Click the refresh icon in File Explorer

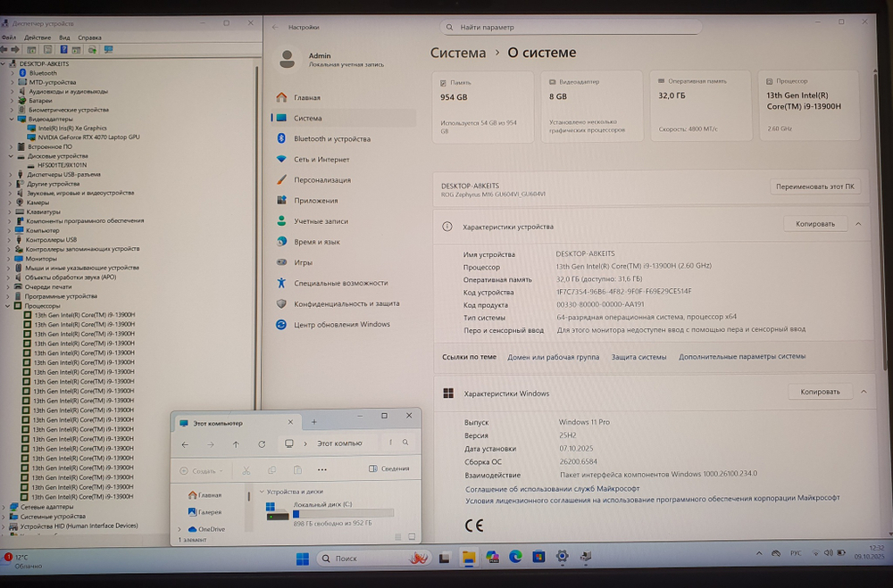point(262,443)
